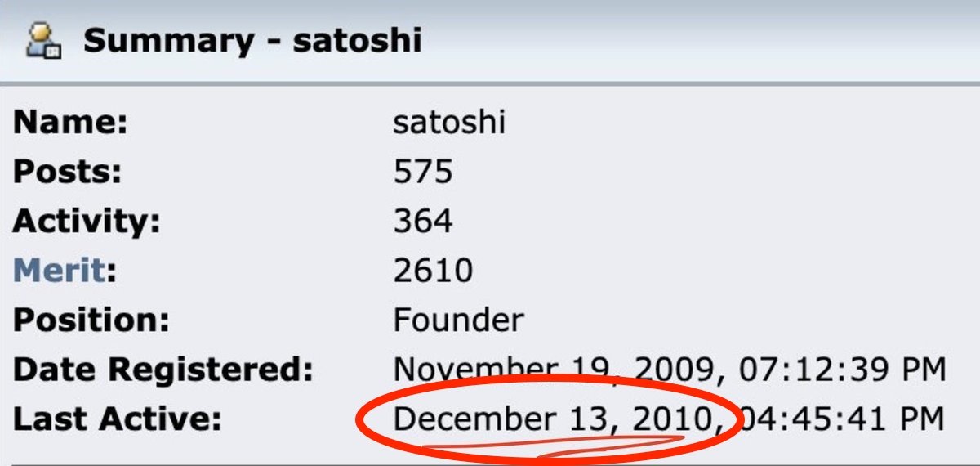Select the merit value 2610
The image size is (980, 466).
click(433, 271)
